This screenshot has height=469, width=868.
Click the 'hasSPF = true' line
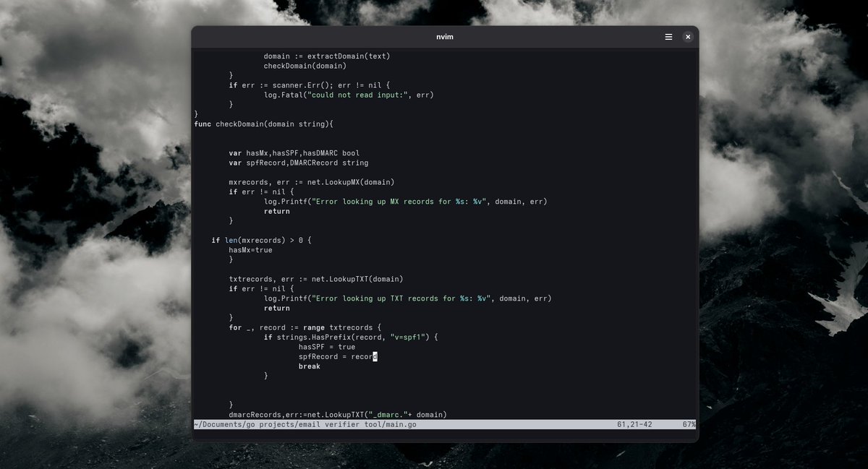tap(327, 347)
